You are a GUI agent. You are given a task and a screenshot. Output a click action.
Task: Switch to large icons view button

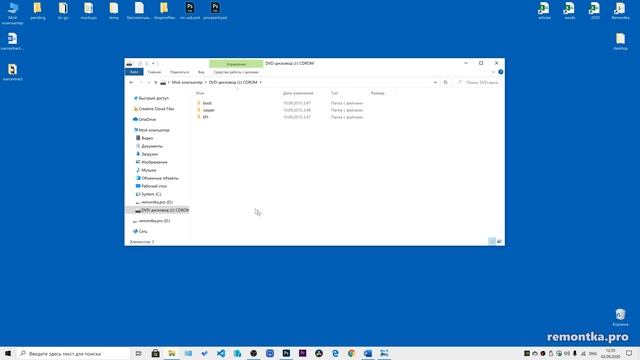pyautogui.click(x=499, y=241)
